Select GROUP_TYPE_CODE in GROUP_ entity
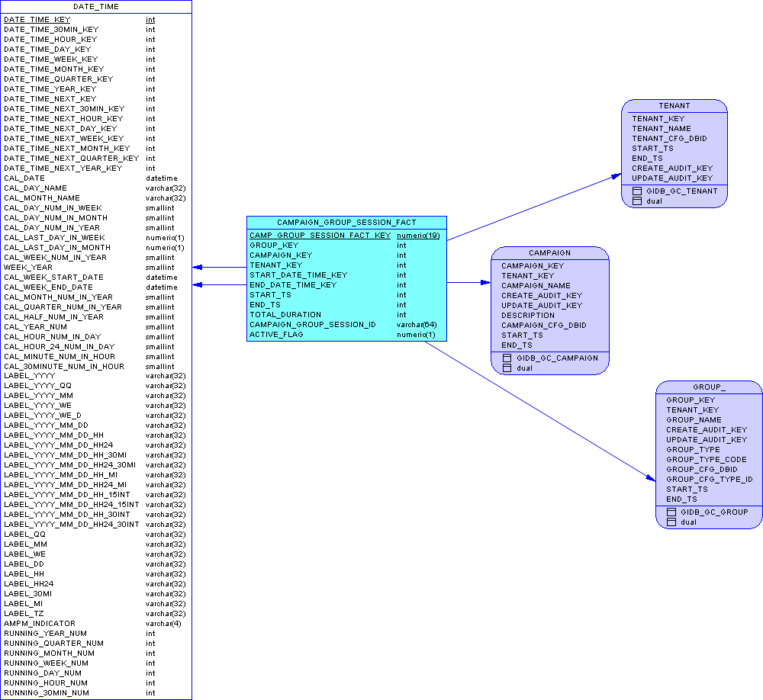This screenshot has height=700, width=763. (706, 460)
